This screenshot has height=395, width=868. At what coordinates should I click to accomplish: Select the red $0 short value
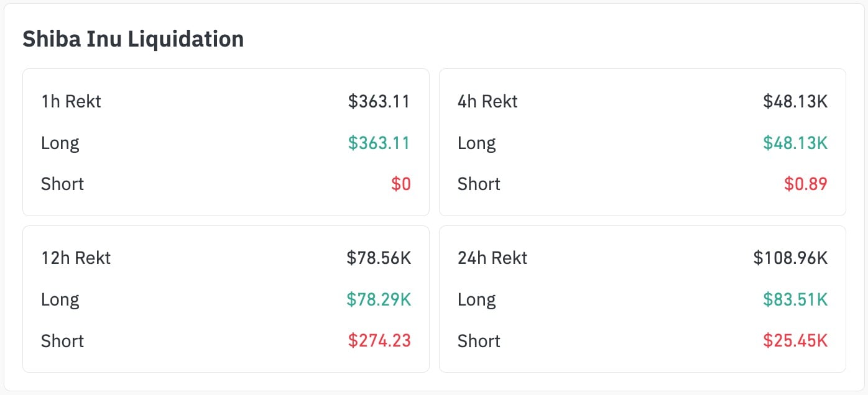coord(401,184)
